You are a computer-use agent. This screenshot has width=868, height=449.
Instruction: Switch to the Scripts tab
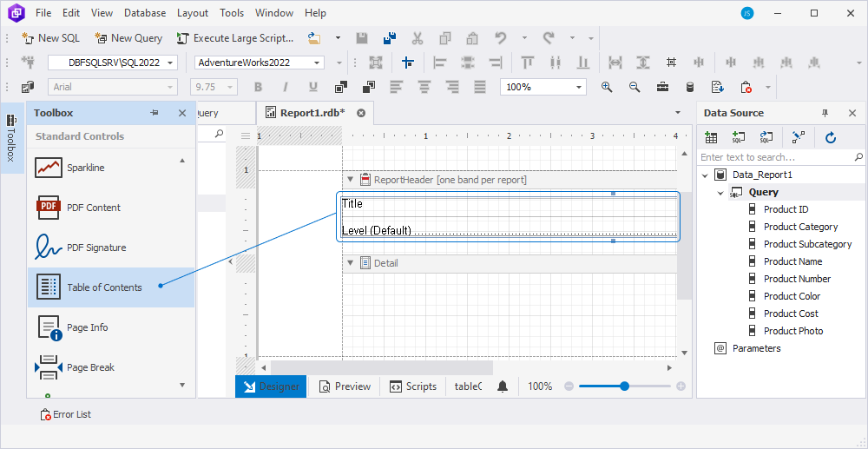click(x=413, y=386)
